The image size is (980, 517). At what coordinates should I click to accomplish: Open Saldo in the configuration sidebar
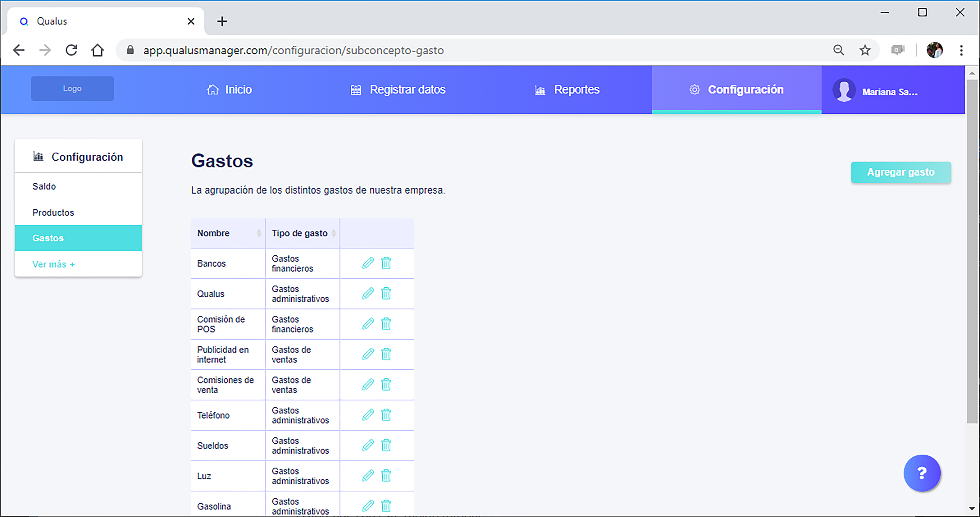(78, 186)
